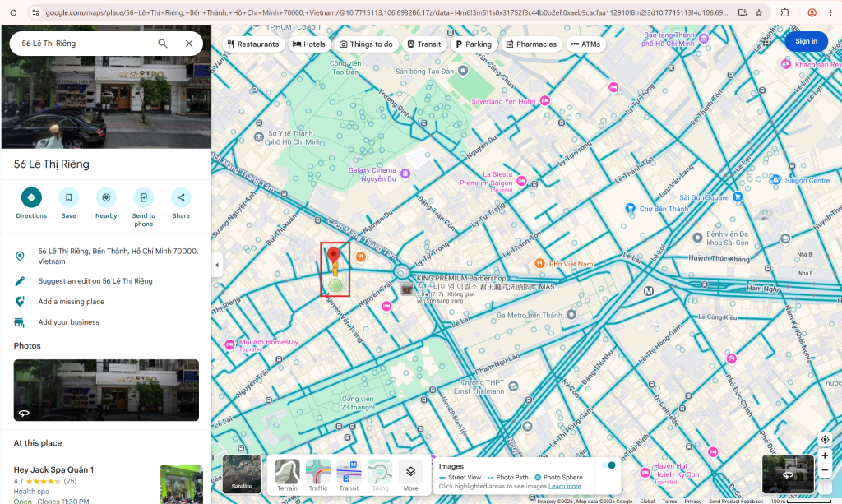Zoom in the map with plus
Screen dimensions: 842x504
coord(825,455)
